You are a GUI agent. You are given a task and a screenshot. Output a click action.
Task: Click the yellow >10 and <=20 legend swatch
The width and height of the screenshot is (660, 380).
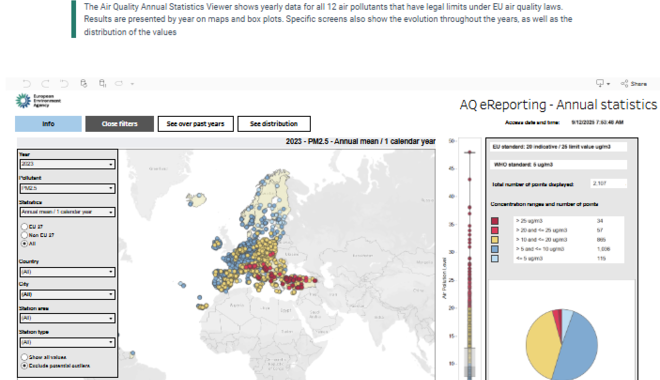495,240
